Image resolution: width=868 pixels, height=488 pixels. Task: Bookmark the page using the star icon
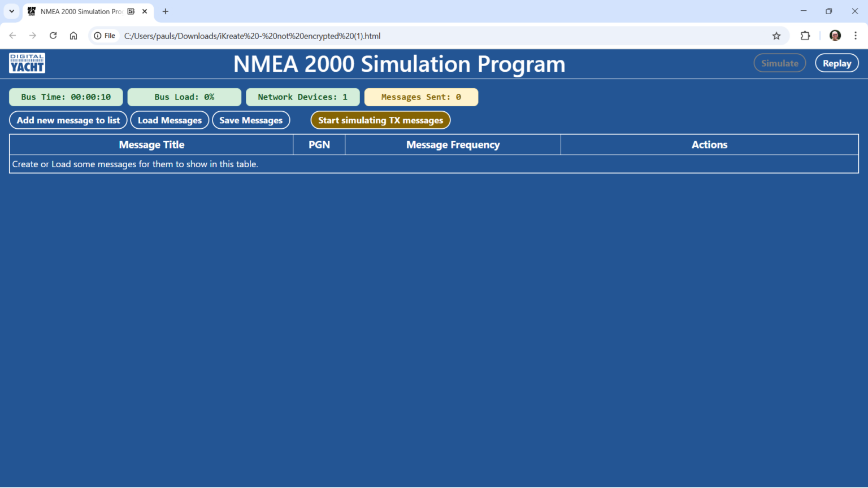point(776,36)
